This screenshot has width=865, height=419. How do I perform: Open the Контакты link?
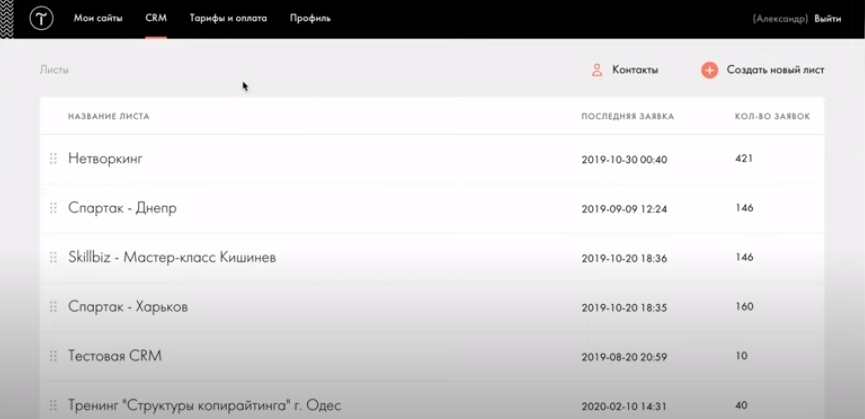click(x=635, y=70)
